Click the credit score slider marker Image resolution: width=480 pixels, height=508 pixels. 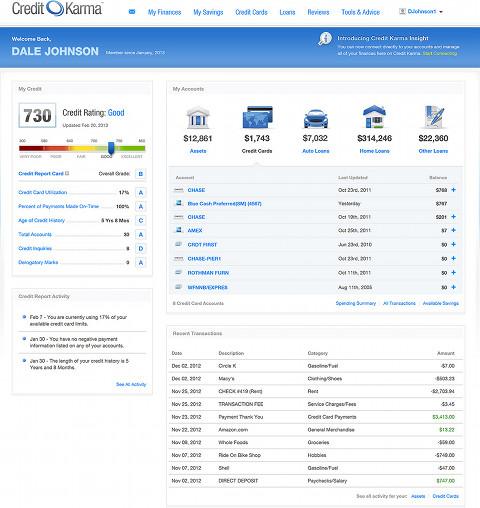point(111,148)
